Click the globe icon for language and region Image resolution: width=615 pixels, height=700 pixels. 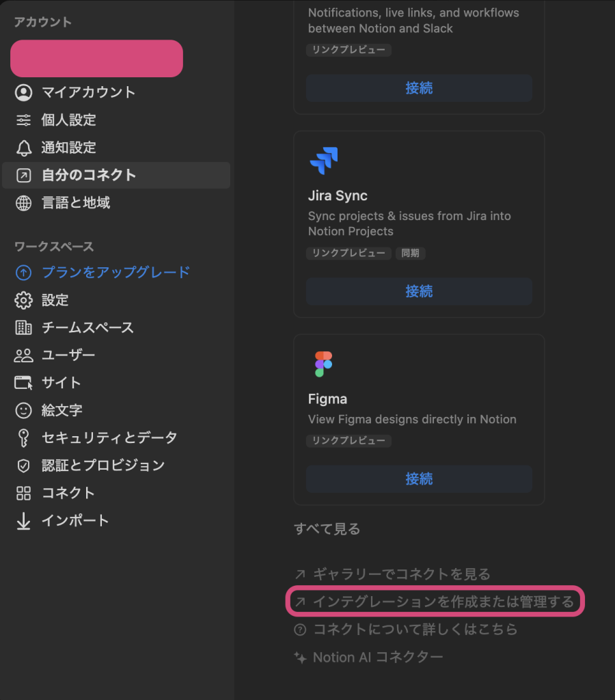(24, 203)
